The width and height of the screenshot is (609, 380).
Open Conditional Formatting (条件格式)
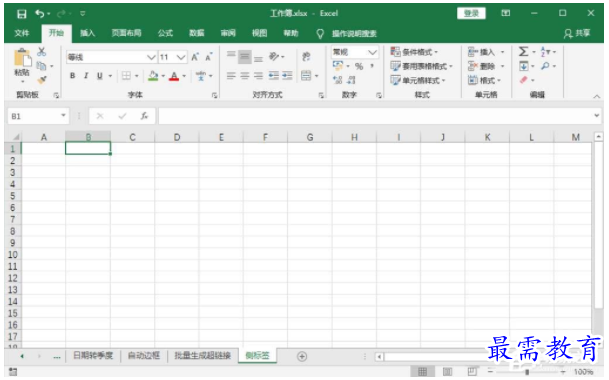pyautogui.click(x=414, y=52)
